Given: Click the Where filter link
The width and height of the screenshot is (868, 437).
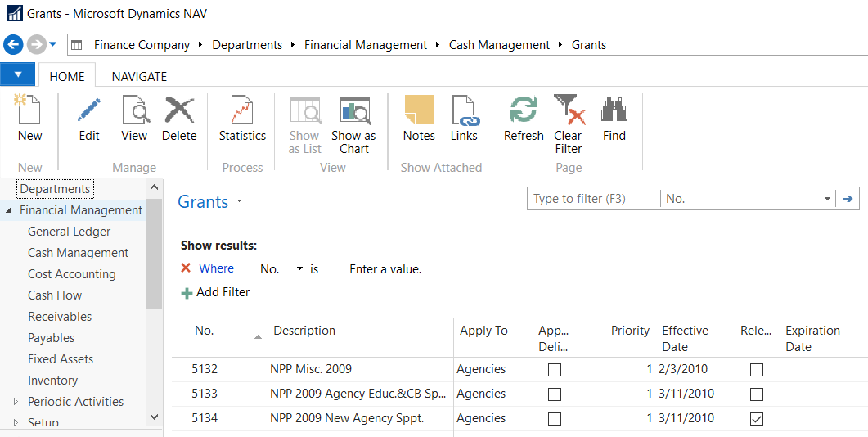Looking at the screenshot, I should (x=216, y=268).
